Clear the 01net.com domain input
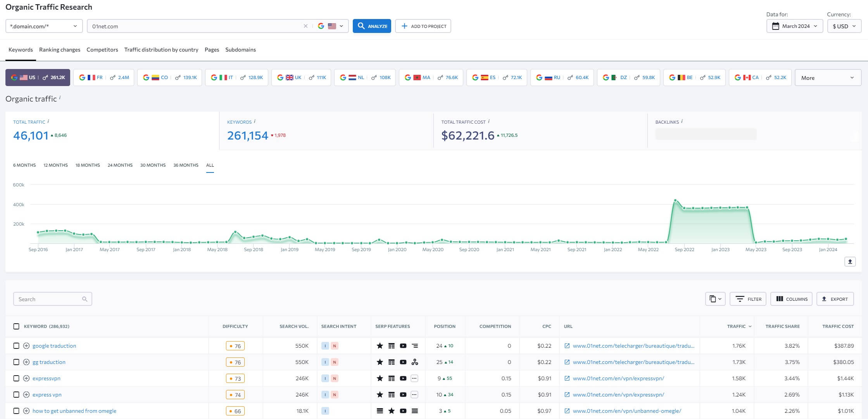This screenshot has height=419, width=868. click(x=305, y=26)
